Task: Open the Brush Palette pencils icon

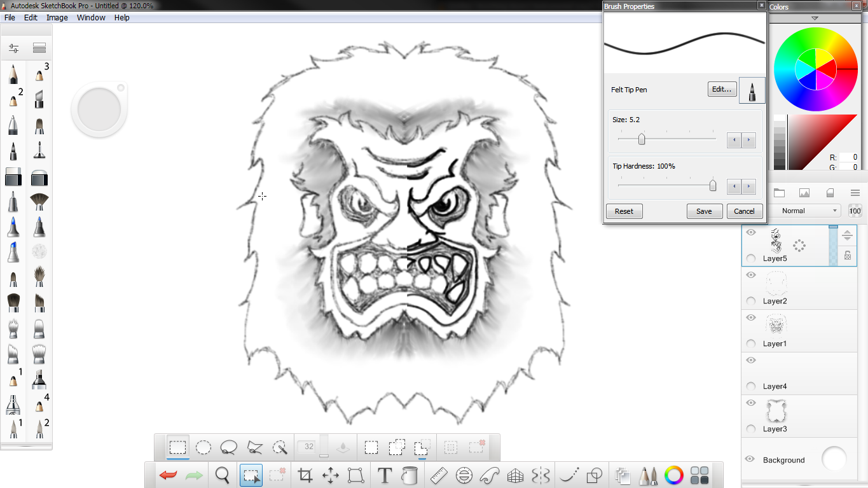Action: (648, 475)
